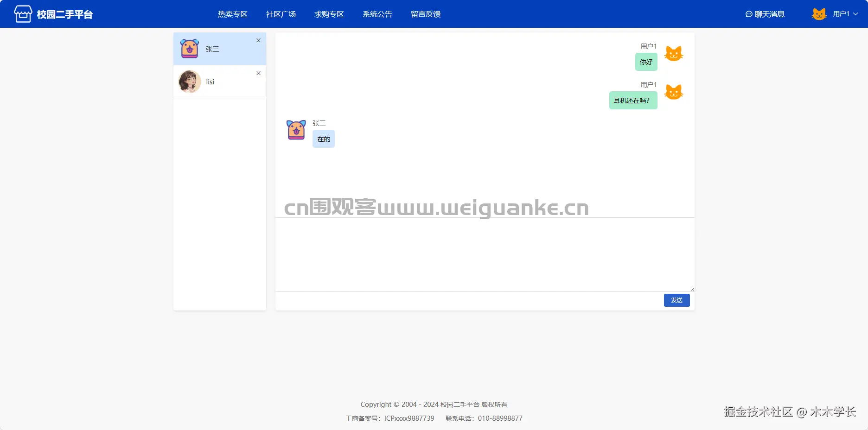This screenshot has width=868, height=430.
Task: Go to 求购专区 section
Action: (329, 14)
